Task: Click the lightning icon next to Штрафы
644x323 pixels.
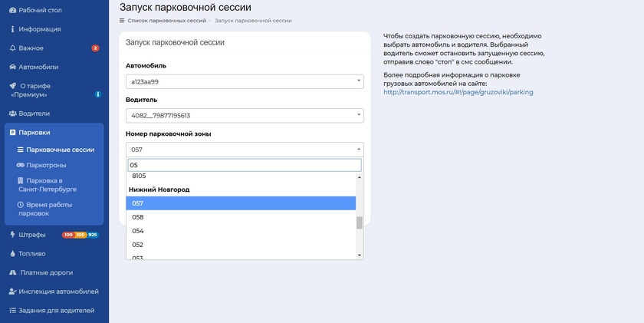Action: (12, 235)
